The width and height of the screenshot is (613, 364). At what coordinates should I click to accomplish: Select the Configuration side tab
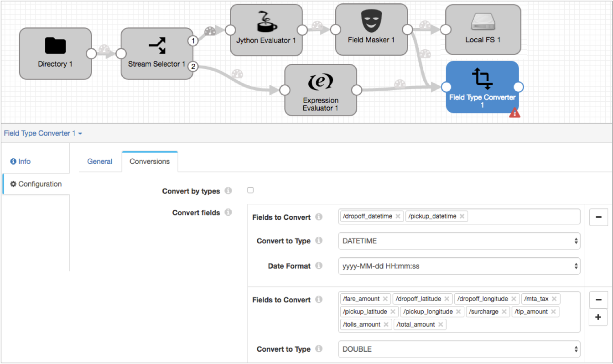click(36, 184)
